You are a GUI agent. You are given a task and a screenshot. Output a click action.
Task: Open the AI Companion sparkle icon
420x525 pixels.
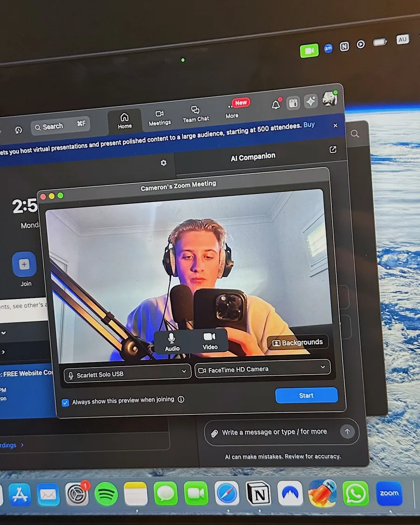pos(311,101)
